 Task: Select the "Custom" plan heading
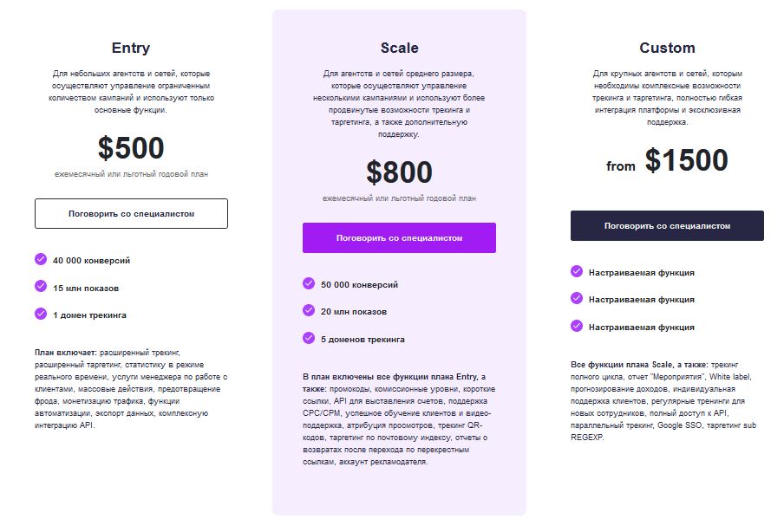click(x=667, y=49)
